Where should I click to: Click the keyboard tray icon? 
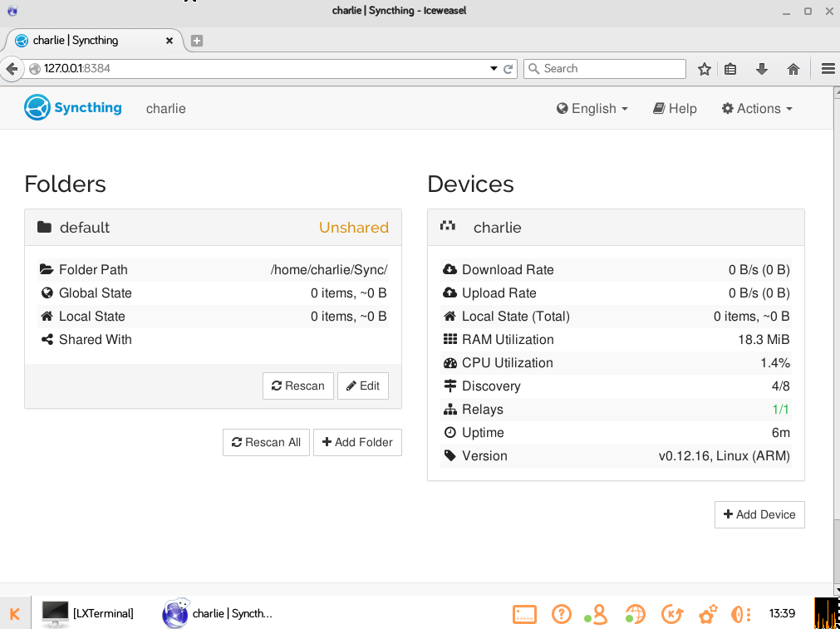click(524, 614)
